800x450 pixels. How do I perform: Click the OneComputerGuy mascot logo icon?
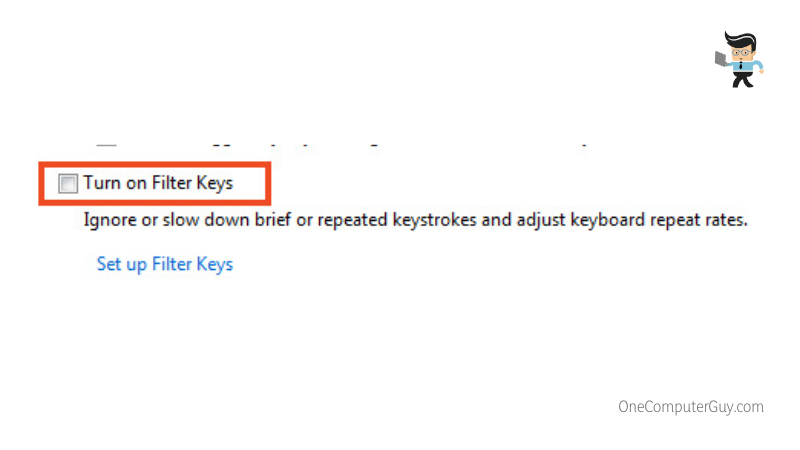(740, 59)
